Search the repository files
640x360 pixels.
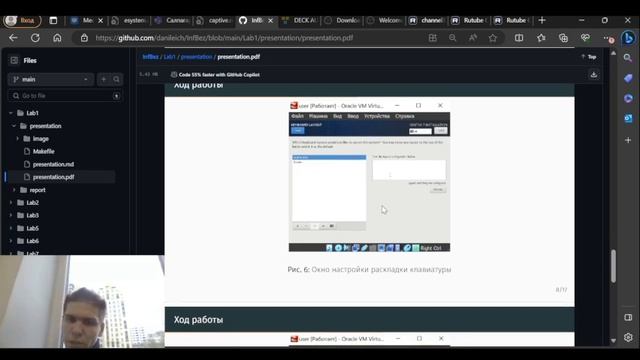click(x=116, y=79)
